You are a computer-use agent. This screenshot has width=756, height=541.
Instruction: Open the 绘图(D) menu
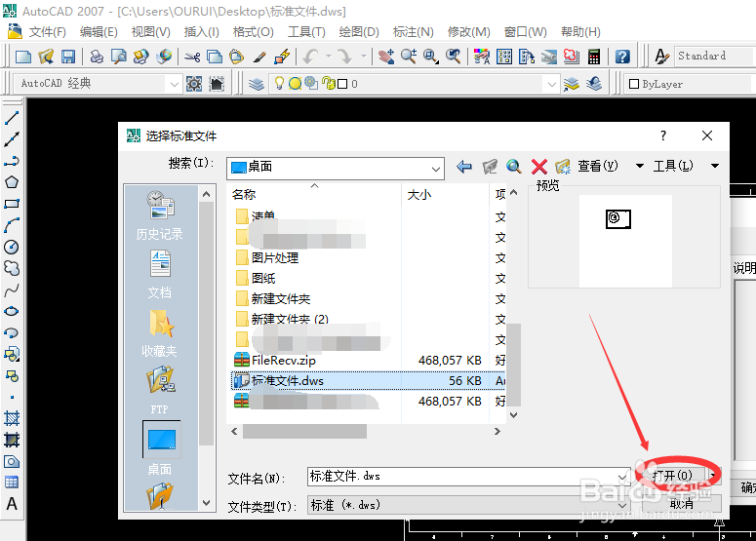pyautogui.click(x=359, y=32)
